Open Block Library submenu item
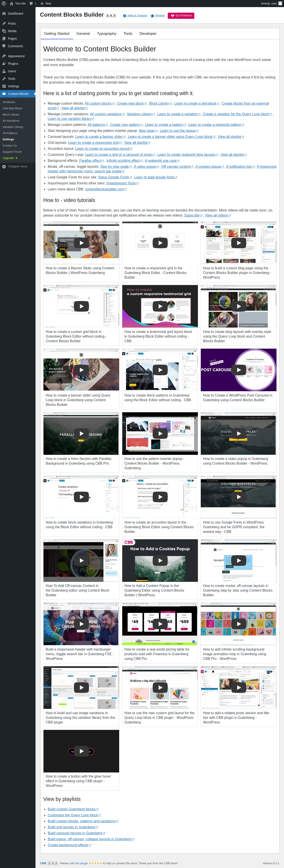The image size is (284, 868). (x=11, y=115)
